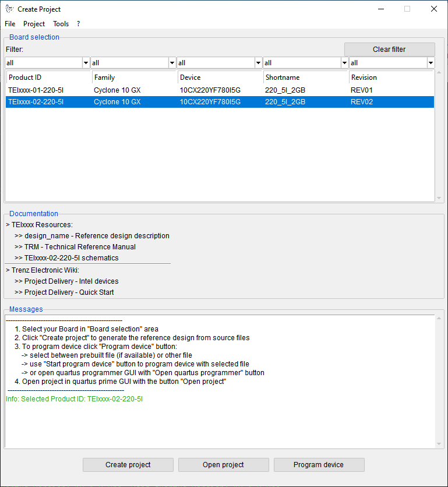Click 10CX220YF780I5G device in the REV02 row
The image size is (448, 487).
[210, 102]
